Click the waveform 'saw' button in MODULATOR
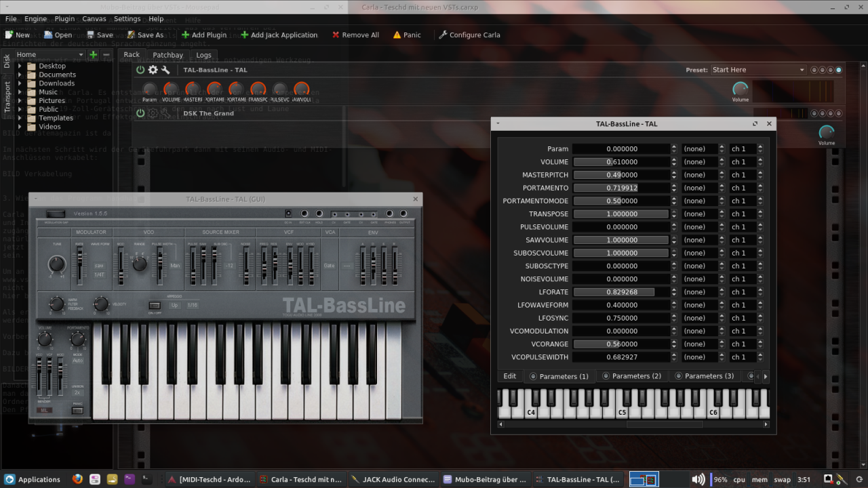The width and height of the screenshot is (868, 488). pos(98,265)
